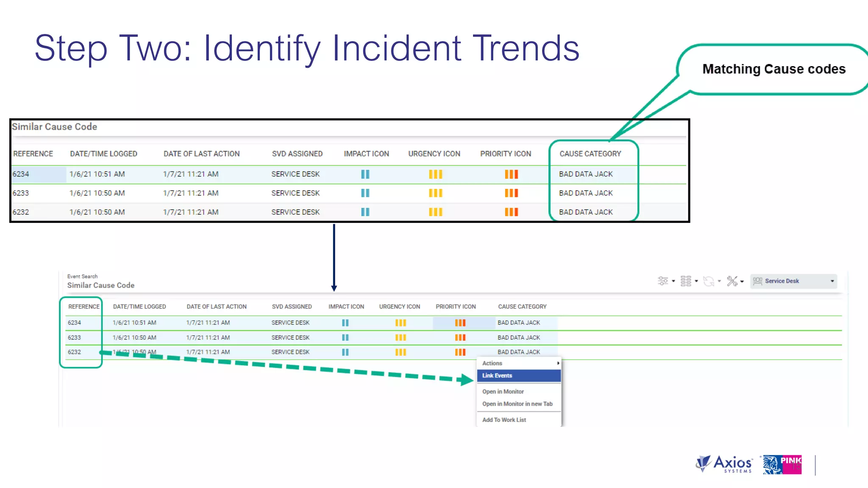Click the Pink elephant logo
The image size is (868, 488).
pos(782,465)
